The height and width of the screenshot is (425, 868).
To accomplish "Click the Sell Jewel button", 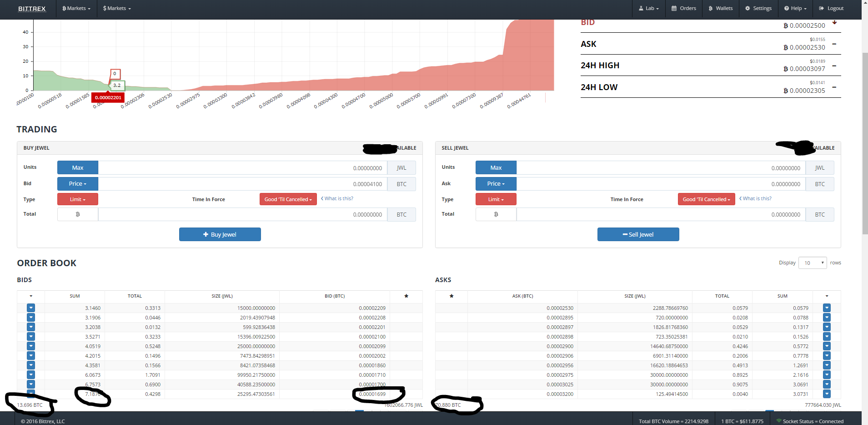I will [x=638, y=234].
